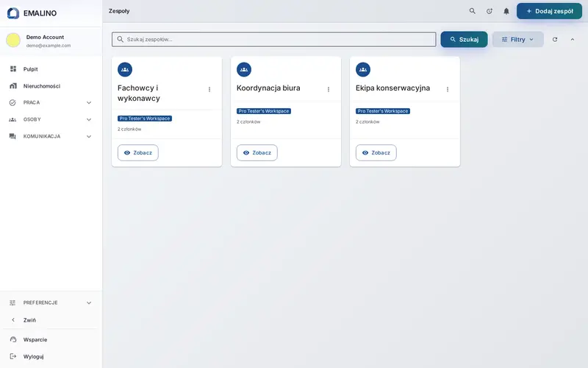The image size is (588, 368).
Task: Click 2 członków on Fachowcy i wykonawcy card
Action: click(x=129, y=130)
